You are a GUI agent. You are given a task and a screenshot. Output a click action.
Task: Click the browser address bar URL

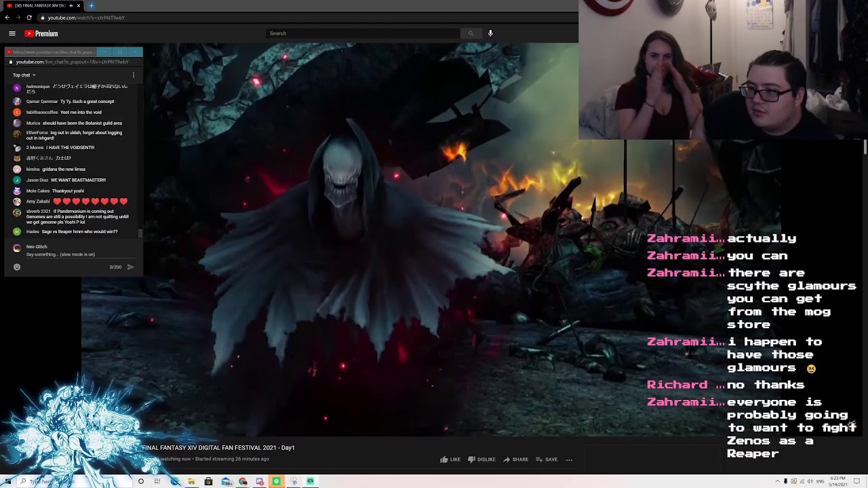tap(86, 18)
